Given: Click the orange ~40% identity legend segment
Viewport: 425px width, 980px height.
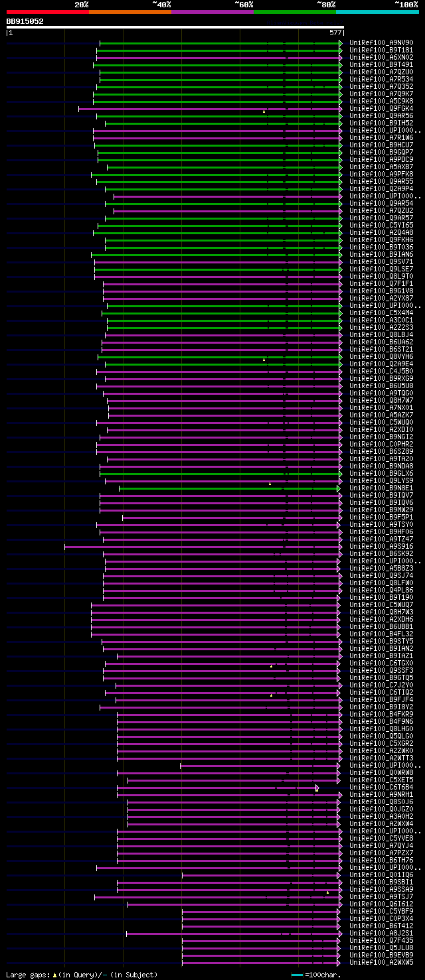Looking at the screenshot, I should click(129, 12).
